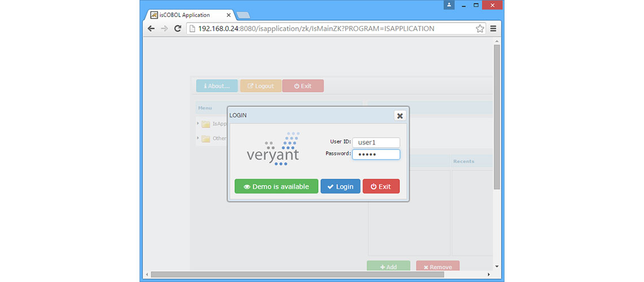Expand the Other folder tree arrow
This screenshot has width=644, height=282.
[198, 138]
